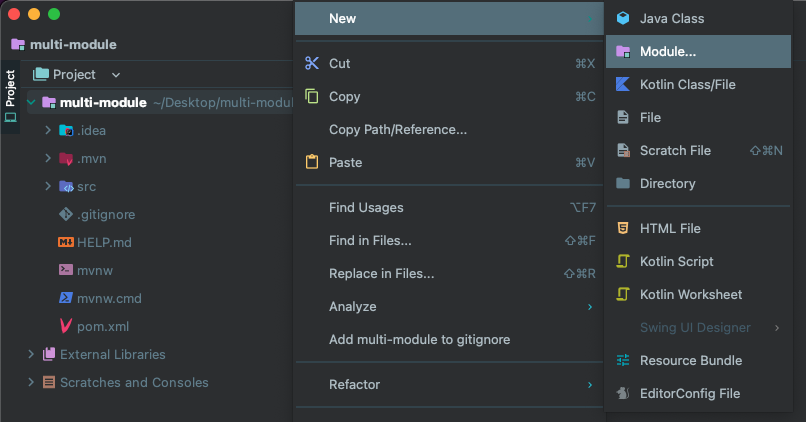Click the pom.xml Maven icon

click(x=66, y=326)
